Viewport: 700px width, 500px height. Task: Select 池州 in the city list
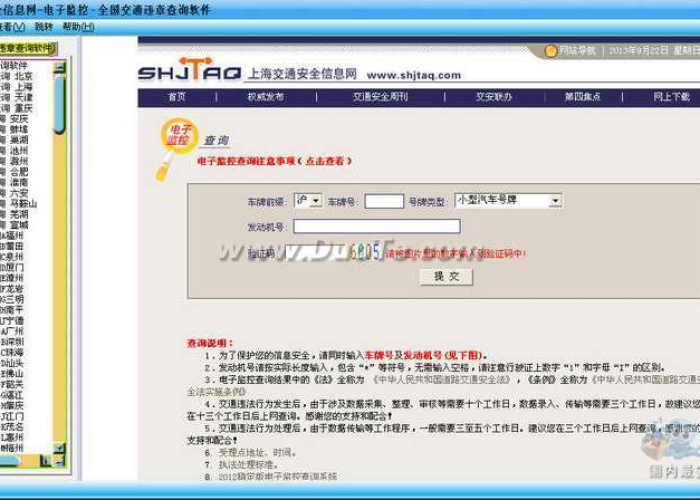click(x=19, y=151)
